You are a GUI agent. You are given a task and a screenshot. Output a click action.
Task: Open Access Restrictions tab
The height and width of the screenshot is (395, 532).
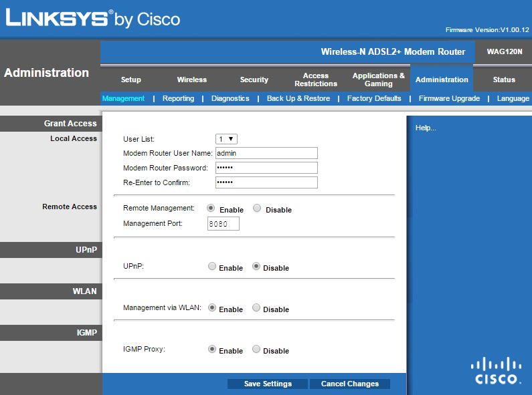(316, 80)
